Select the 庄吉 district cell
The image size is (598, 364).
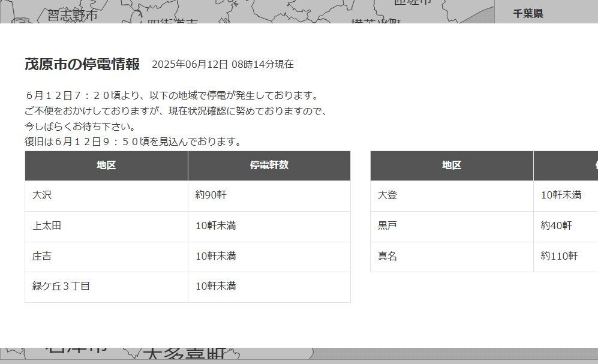click(x=106, y=257)
